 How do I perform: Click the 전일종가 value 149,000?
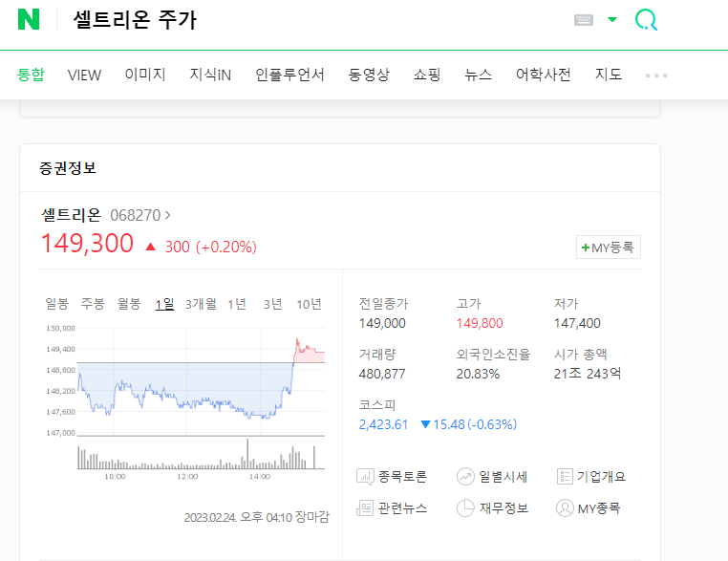[382, 323]
